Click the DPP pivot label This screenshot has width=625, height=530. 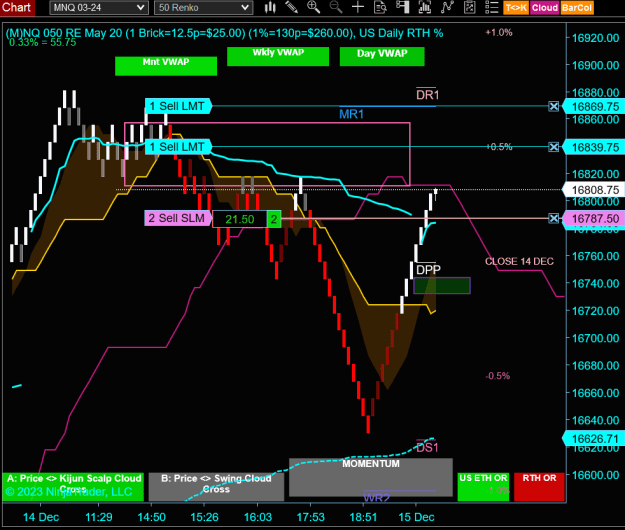(x=428, y=270)
